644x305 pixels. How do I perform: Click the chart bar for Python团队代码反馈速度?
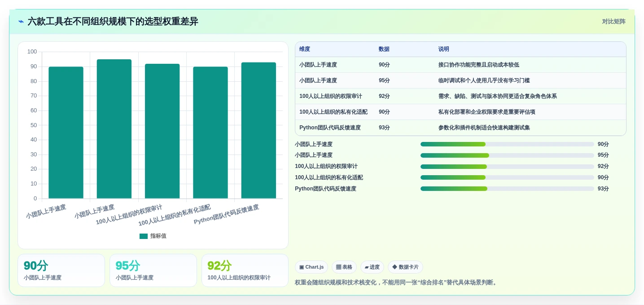[x=258, y=130]
